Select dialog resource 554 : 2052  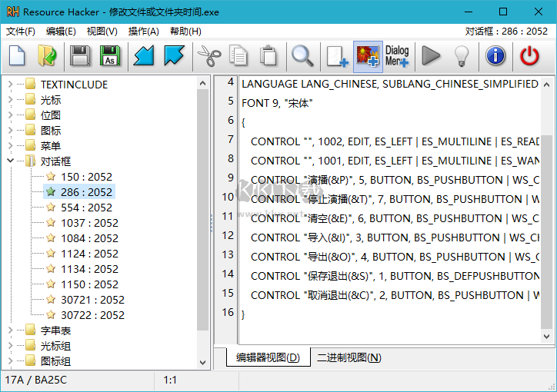(x=86, y=208)
